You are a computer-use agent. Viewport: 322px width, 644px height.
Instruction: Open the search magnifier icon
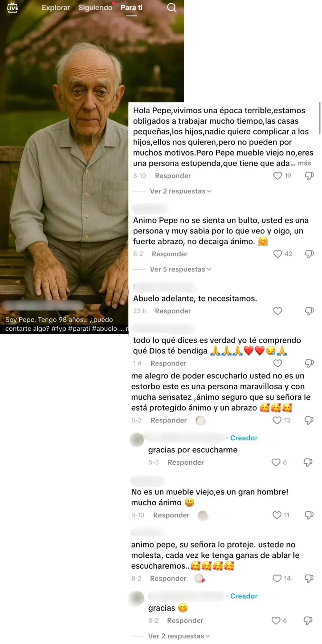[172, 7]
